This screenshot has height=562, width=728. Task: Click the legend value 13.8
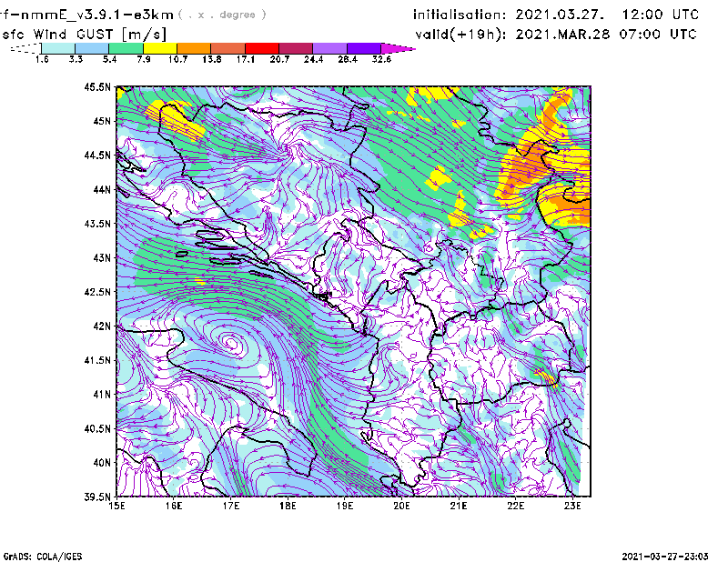coord(212,59)
